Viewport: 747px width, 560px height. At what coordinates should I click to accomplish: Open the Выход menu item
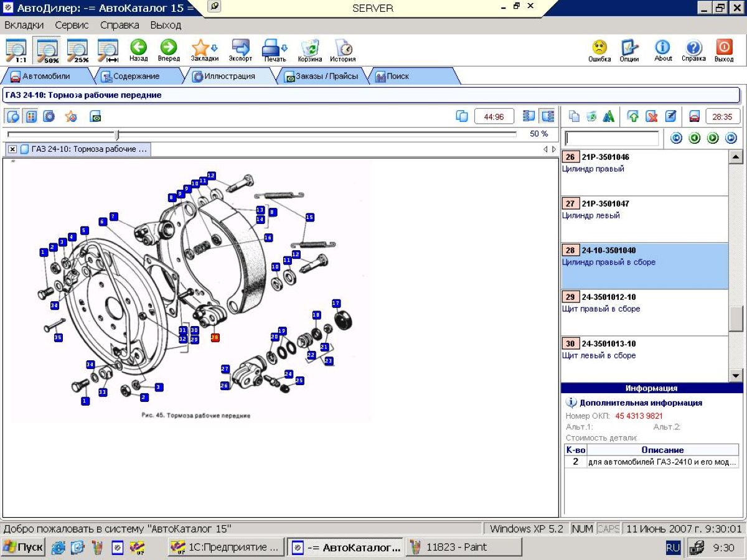tap(166, 26)
